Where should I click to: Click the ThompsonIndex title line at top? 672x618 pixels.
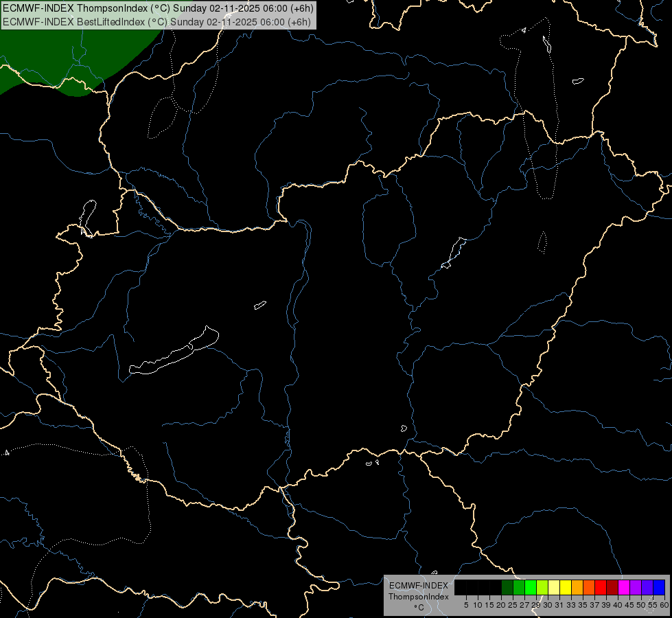158,8
